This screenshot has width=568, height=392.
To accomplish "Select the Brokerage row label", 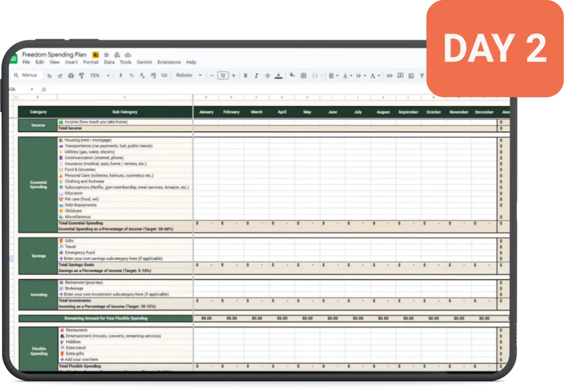I will click(x=74, y=288).
